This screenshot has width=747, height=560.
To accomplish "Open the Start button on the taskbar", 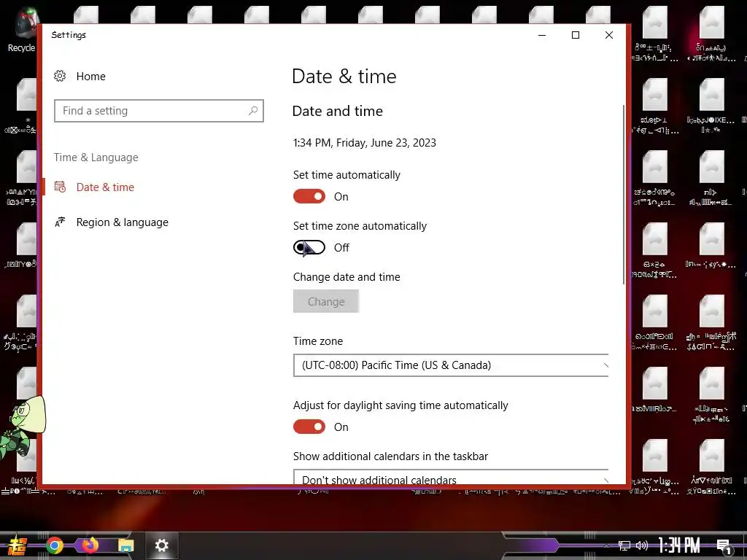I will point(16,545).
